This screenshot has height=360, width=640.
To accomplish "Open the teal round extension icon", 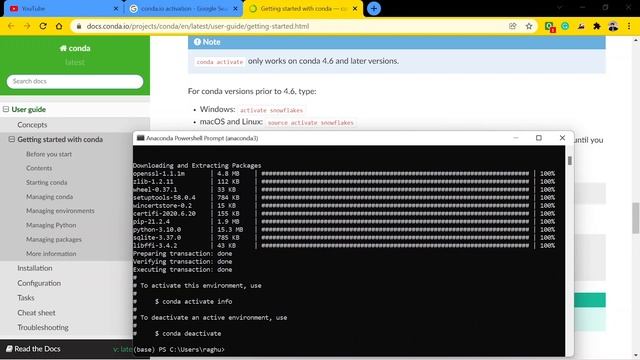I will tap(565, 26).
